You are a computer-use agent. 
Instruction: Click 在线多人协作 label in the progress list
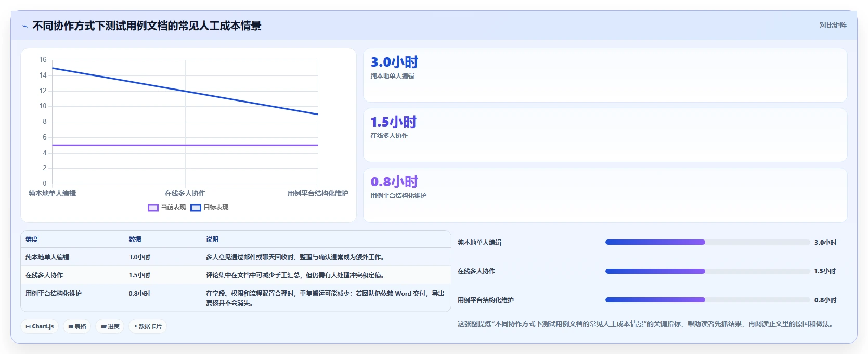tap(476, 271)
